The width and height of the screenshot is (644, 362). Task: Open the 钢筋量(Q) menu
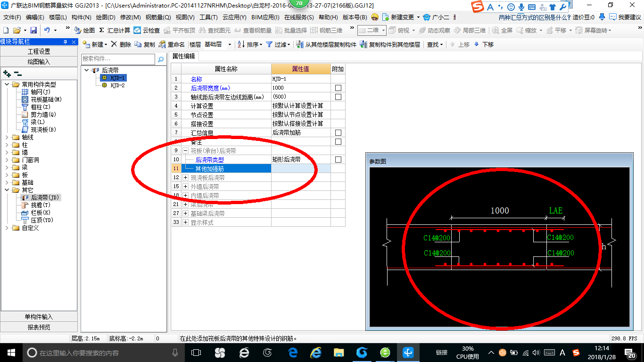158,17
